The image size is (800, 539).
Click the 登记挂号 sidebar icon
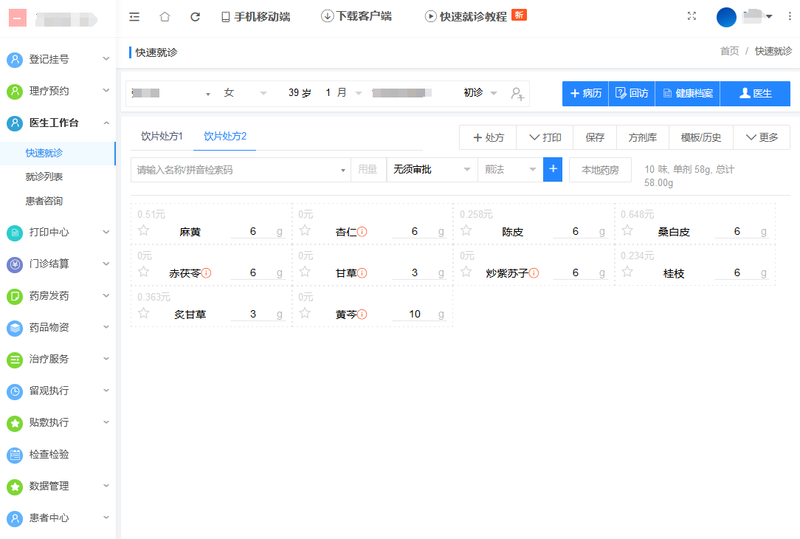point(15,60)
